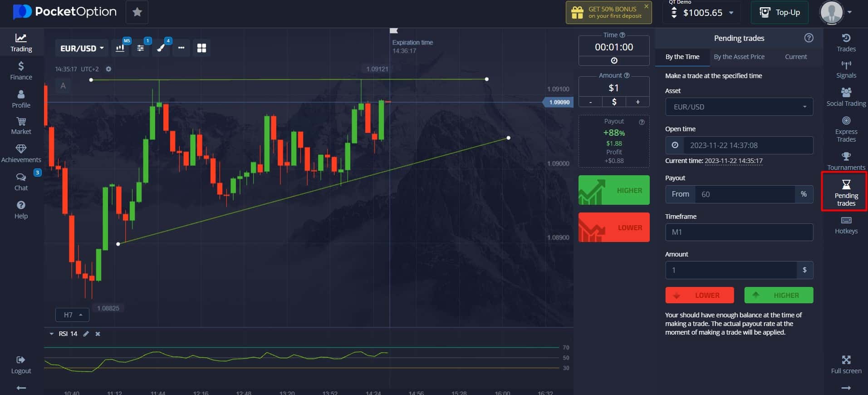Click the favorites star icon
Image resolution: width=868 pixels, height=395 pixels.
pyautogui.click(x=137, y=12)
